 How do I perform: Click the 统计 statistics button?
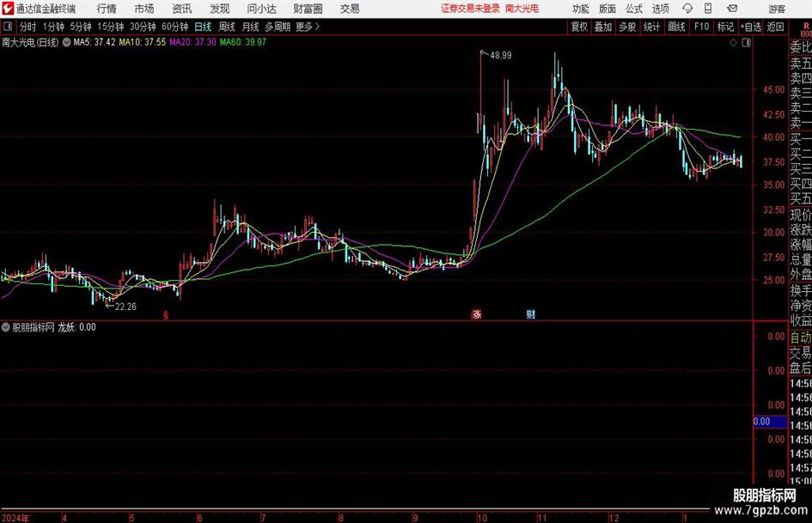[651, 27]
